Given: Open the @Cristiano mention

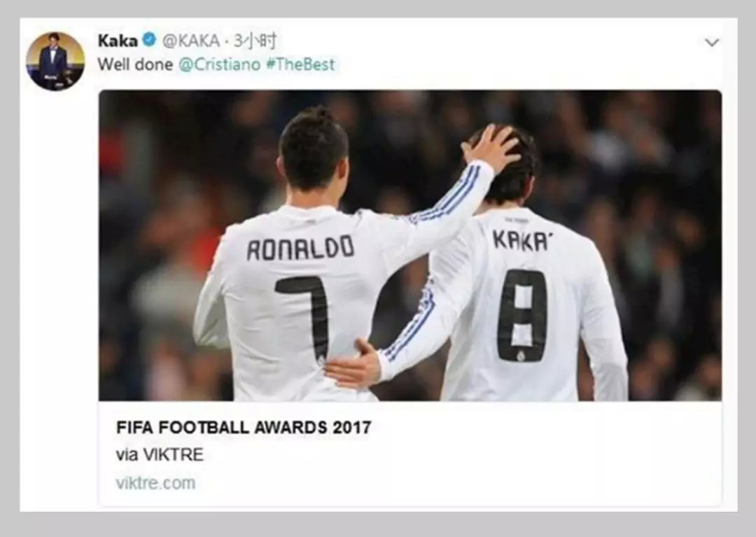Looking at the screenshot, I should [219, 64].
